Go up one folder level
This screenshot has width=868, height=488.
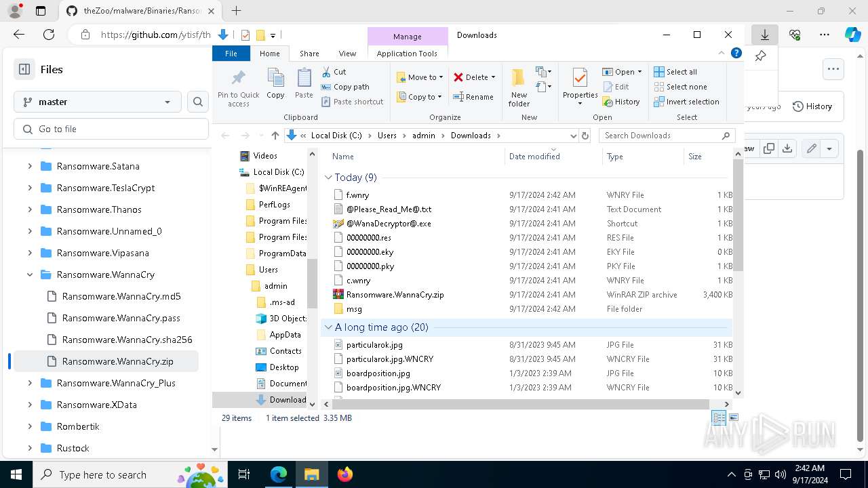pyautogui.click(x=275, y=136)
